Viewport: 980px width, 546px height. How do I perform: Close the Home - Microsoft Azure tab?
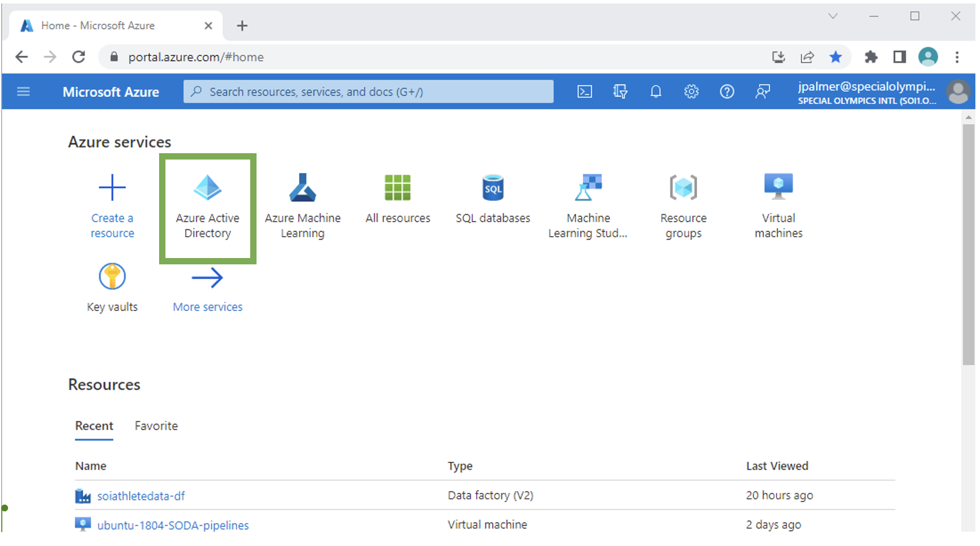click(x=208, y=25)
